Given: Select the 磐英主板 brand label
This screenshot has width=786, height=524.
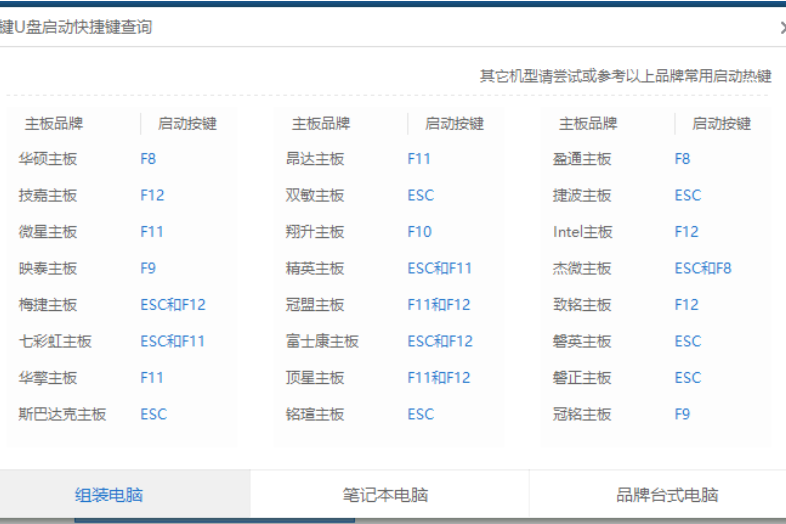Looking at the screenshot, I should pos(582,341).
